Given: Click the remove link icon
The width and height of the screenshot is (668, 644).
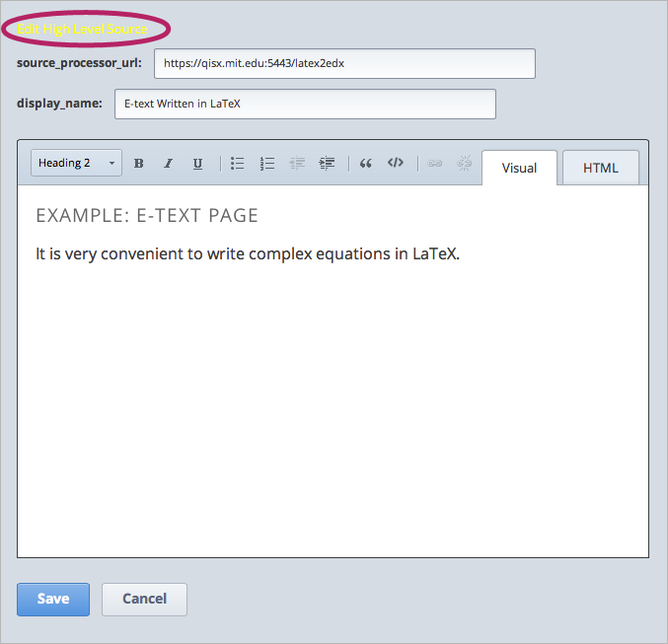Looking at the screenshot, I should pos(464,164).
